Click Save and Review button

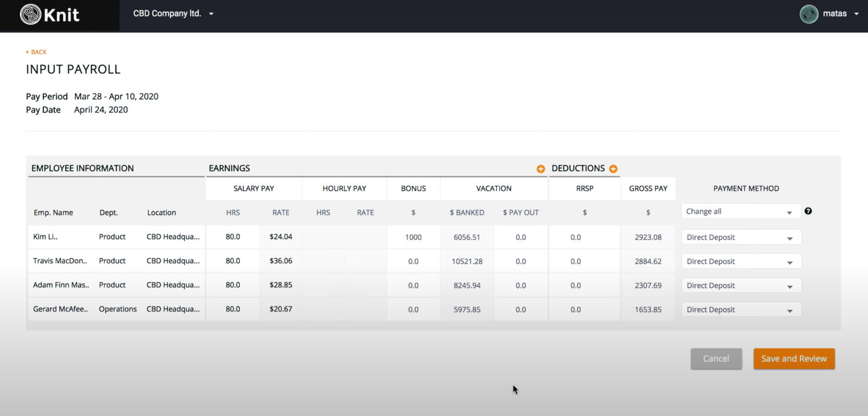tap(794, 359)
